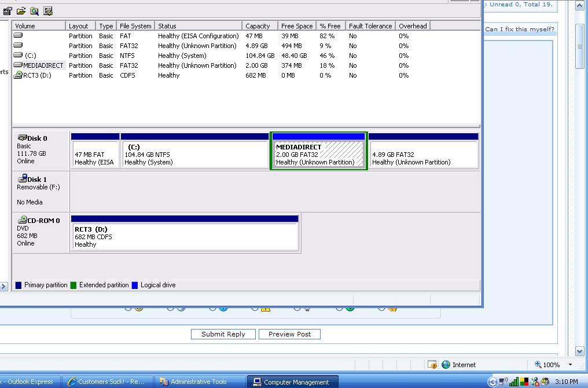Open the browser zoom level dropdown arrow
The width and height of the screenshot is (588, 388).
[570, 365]
